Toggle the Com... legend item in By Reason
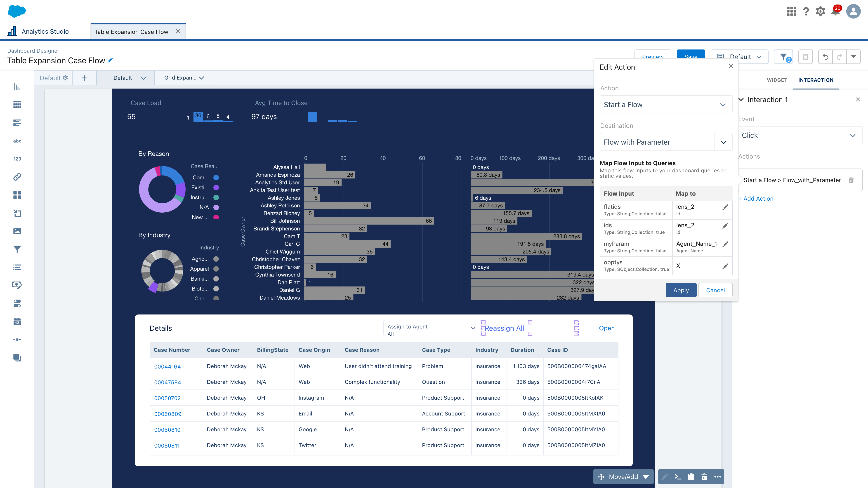The height and width of the screenshot is (488, 868). tap(201, 178)
